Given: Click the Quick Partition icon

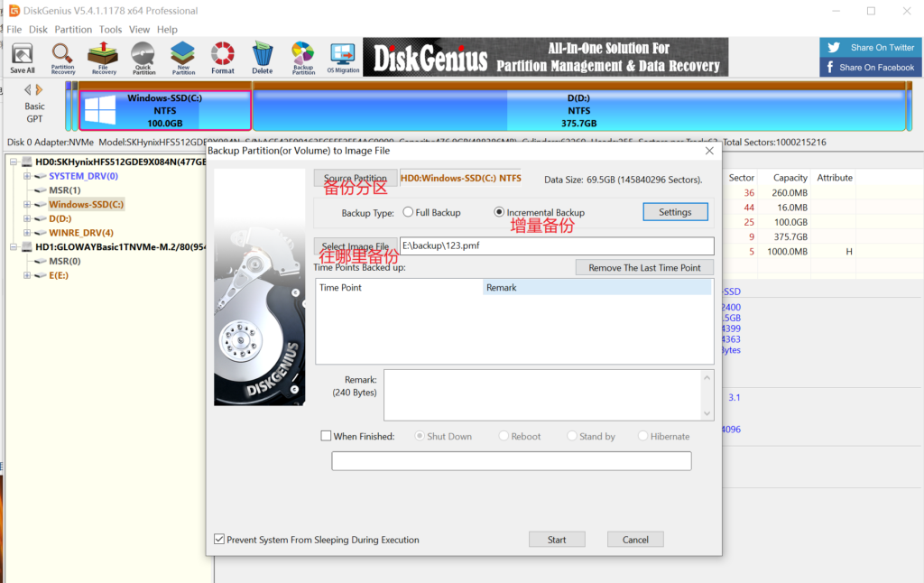Looking at the screenshot, I should (143, 57).
